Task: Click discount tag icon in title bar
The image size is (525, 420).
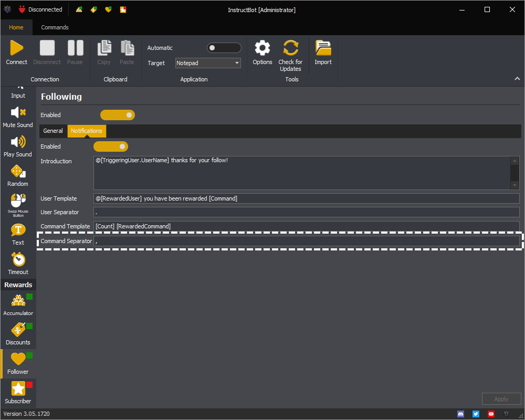Action: (94, 10)
